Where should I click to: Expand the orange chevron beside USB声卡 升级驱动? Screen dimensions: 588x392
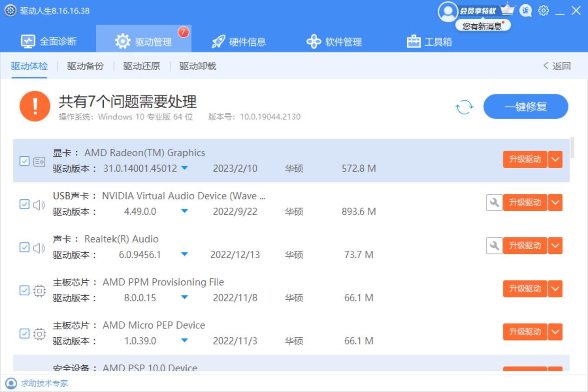555,202
